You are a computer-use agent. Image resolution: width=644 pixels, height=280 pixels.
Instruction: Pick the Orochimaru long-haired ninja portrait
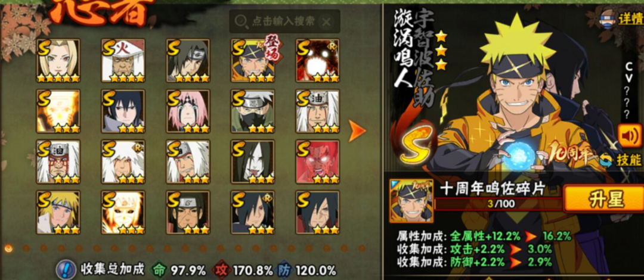click(253, 162)
